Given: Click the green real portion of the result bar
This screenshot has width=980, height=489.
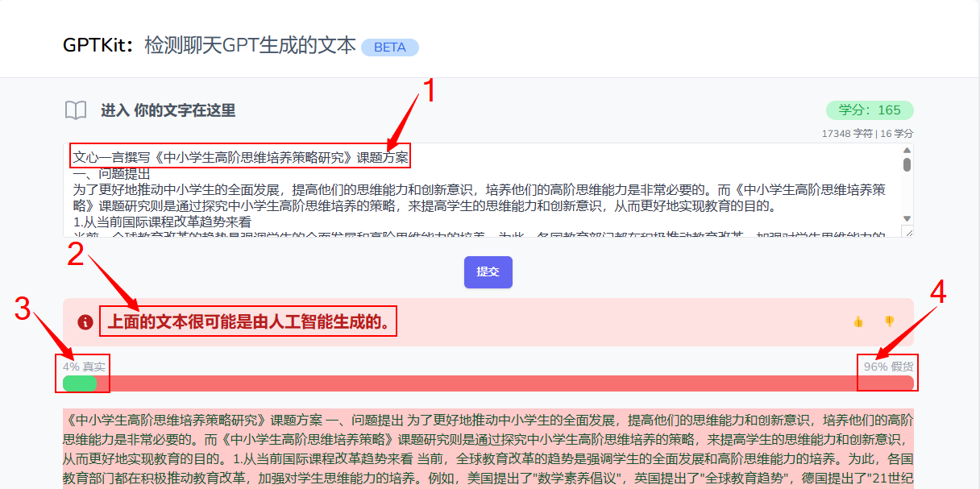Looking at the screenshot, I should coord(79,383).
